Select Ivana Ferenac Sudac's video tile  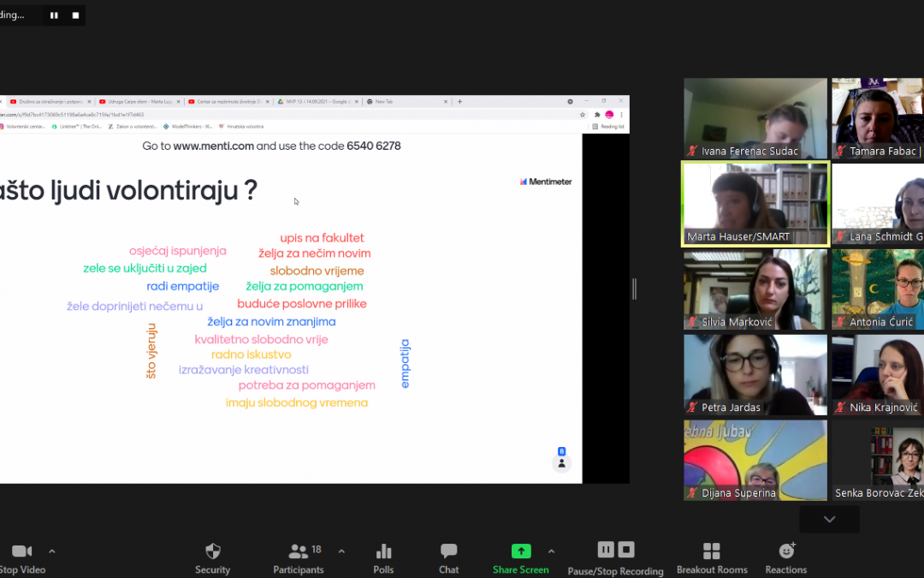click(x=755, y=118)
